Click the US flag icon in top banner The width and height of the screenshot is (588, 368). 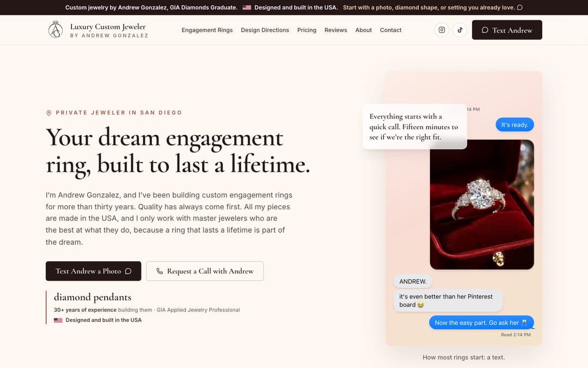(x=247, y=8)
